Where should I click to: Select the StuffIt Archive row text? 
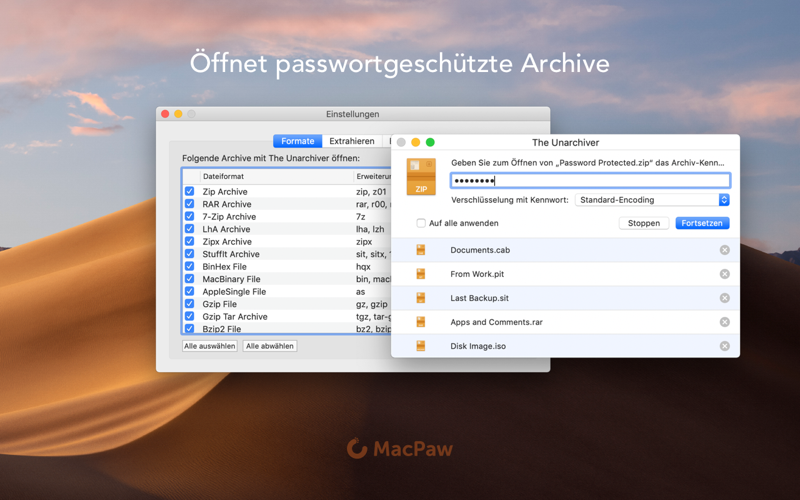(231, 254)
